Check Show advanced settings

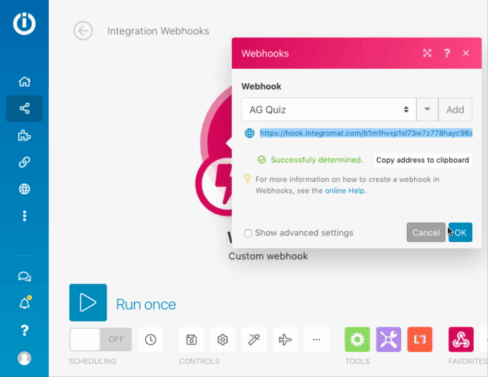coord(248,233)
